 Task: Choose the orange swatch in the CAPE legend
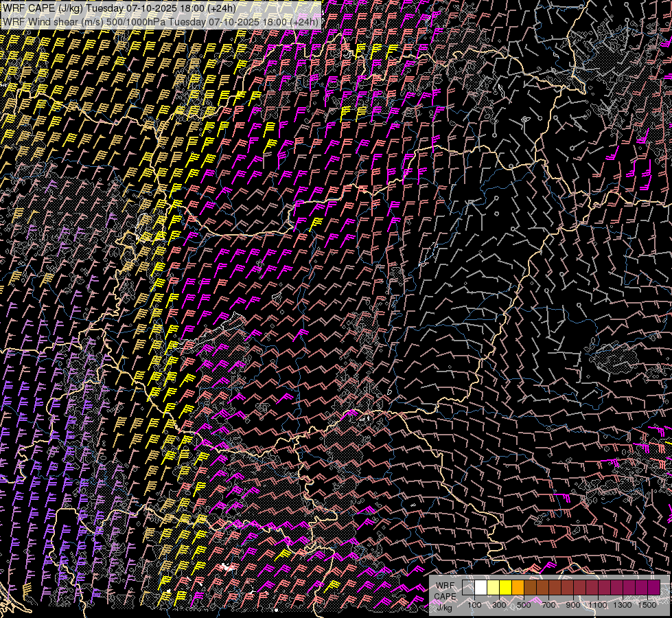pos(518,588)
